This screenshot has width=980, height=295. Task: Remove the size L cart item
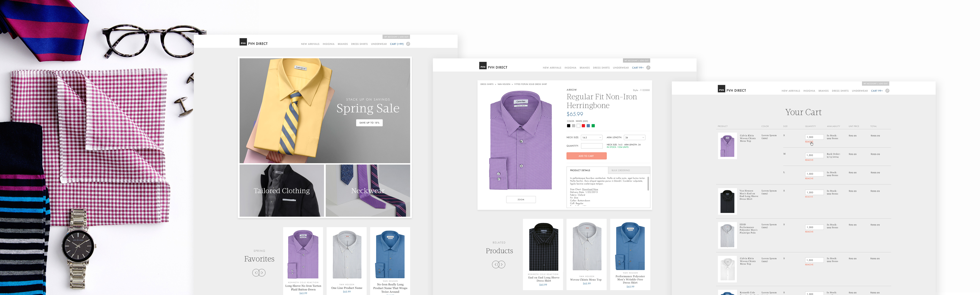[809, 179]
